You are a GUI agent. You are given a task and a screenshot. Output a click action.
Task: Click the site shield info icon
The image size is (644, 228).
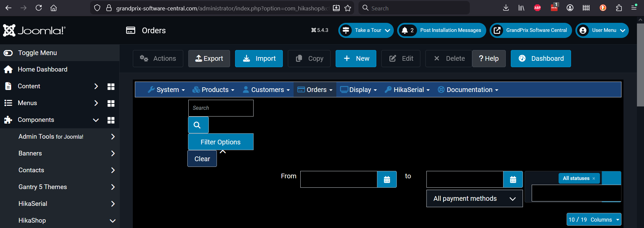(x=97, y=8)
